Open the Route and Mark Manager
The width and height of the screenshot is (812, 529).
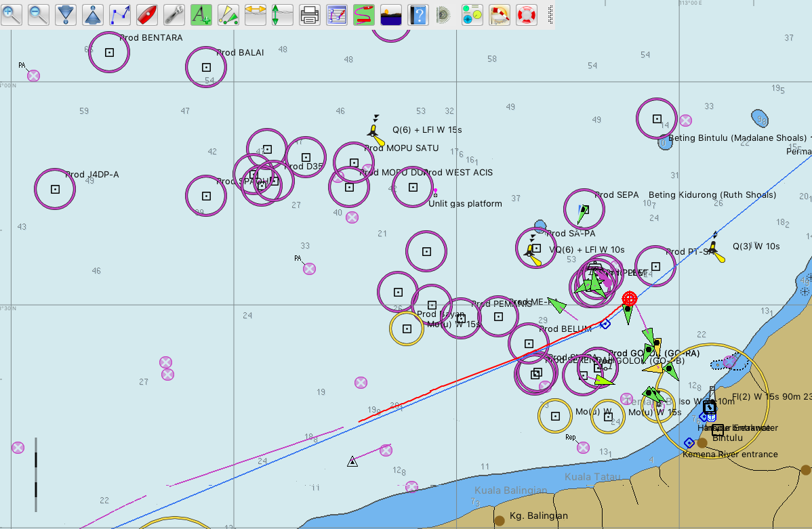(x=337, y=14)
